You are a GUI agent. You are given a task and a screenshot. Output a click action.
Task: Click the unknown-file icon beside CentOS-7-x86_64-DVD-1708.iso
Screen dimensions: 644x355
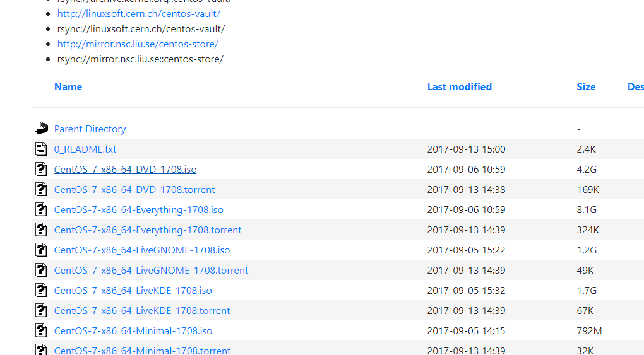click(41, 169)
